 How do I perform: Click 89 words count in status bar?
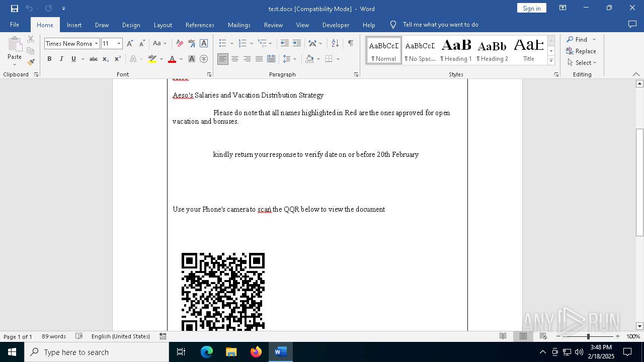point(54,336)
